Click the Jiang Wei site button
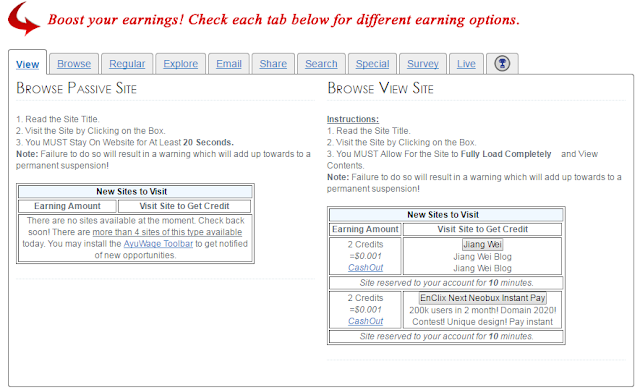 482,244
